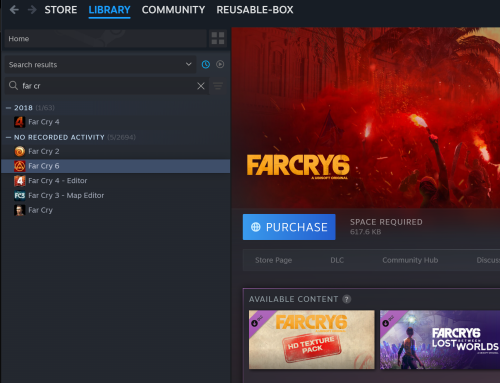Click the search magnifier icon
This screenshot has height=383, width=500.
coord(13,86)
